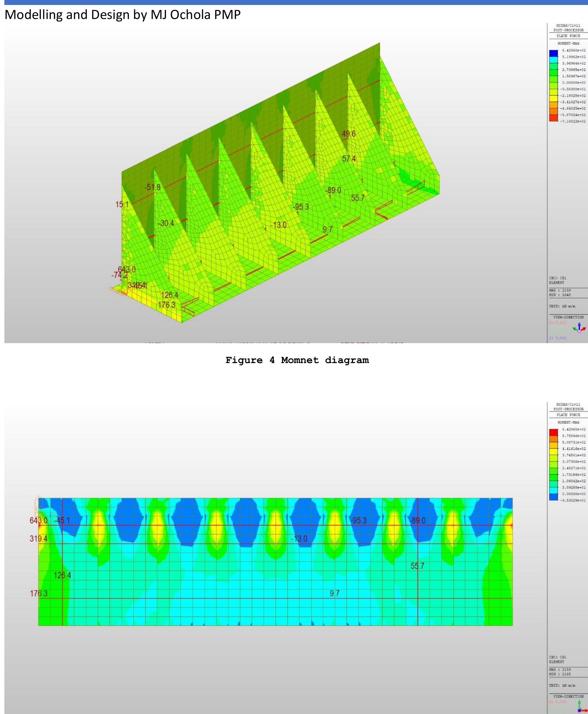Click the caption 'Figure 4 Momnet diagram'
The image size is (588, 714).
pyautogui.click(x=297, y=360)
